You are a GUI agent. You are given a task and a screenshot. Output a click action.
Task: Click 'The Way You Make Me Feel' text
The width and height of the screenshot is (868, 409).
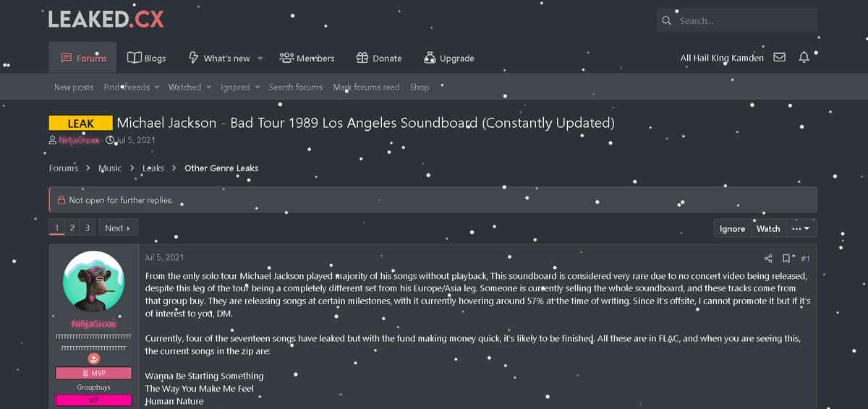[199, 389]
